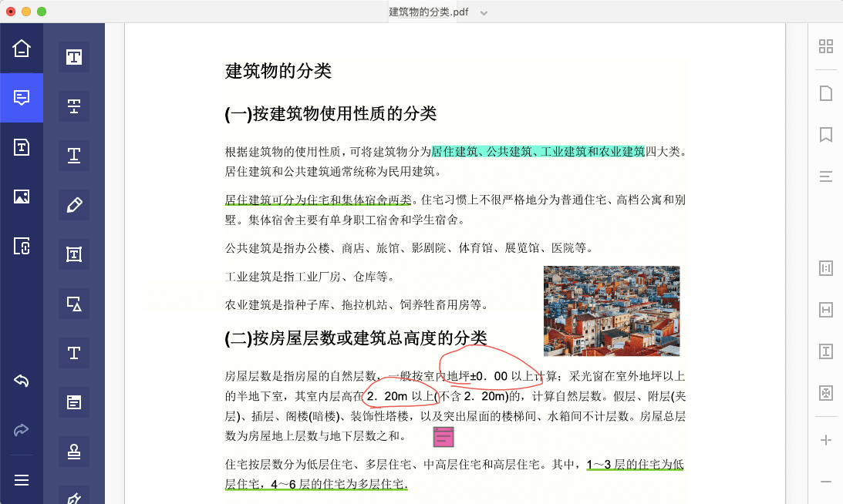This screenshot has width=843, height=504.
Task: Click the line 公共建筑是指办公楼、商店
Action: (410, 248)
